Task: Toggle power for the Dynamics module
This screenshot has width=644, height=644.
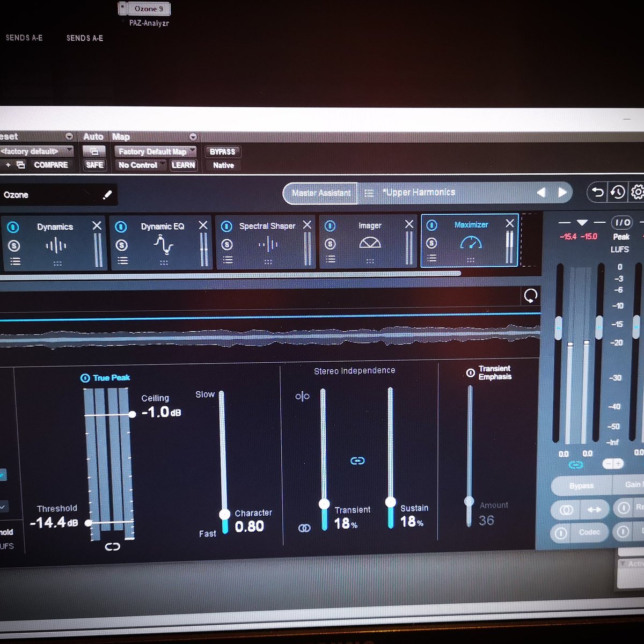Action: pyautogui.click(x=13, y=227)
